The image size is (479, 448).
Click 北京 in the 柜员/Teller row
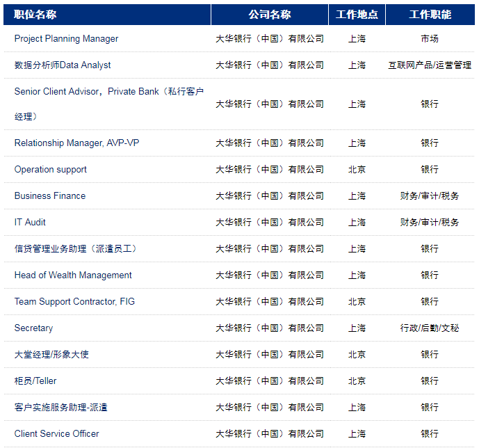(357, 381)
